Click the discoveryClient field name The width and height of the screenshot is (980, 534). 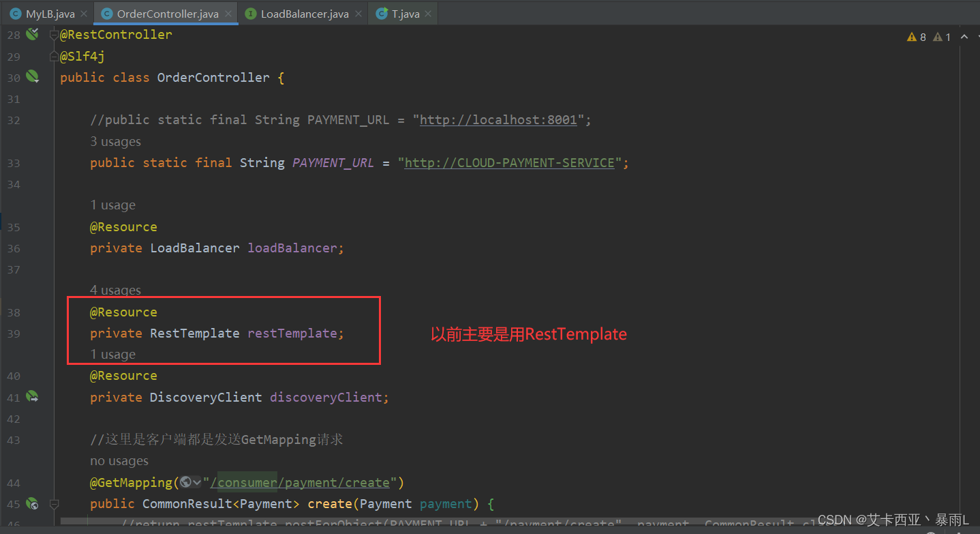click(x=326, y=397)
